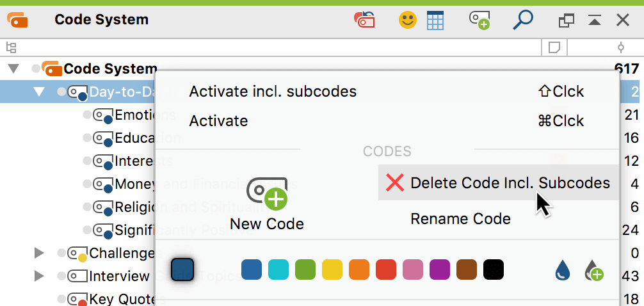Click the root Code System folder icon
Image resolution: width=644 pixels, height=306 pixels.
52,68
